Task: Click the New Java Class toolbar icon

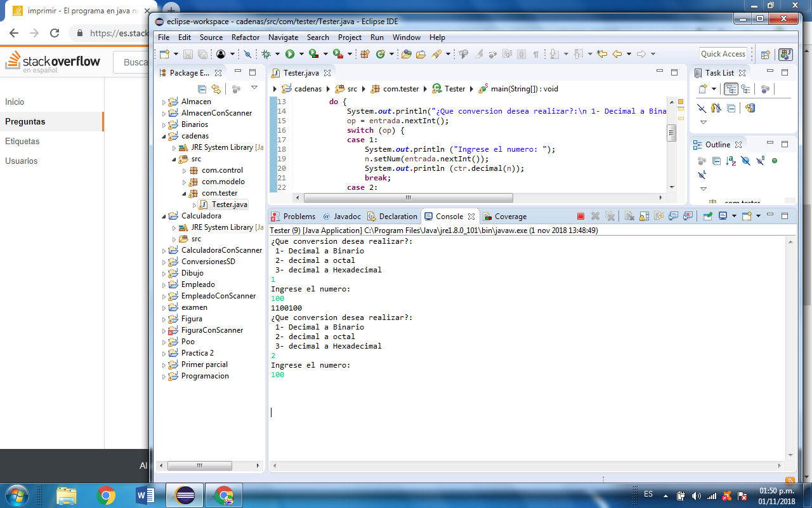Action: click(x=381, y=54)
